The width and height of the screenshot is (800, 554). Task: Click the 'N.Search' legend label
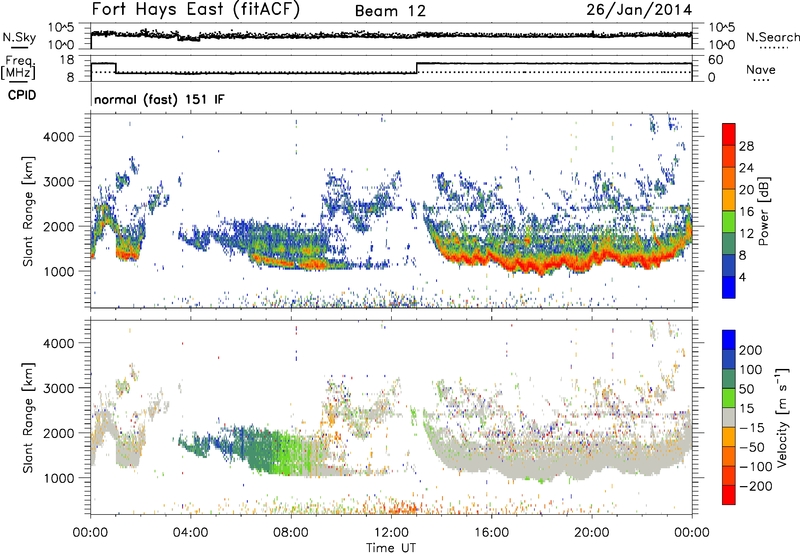(x=772, y=37)
